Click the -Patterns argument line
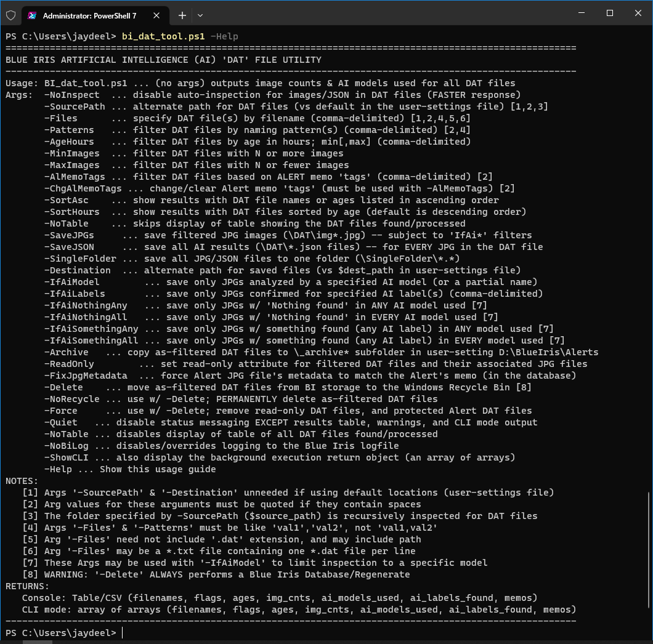The height and width of the screenshot is (644, 653). (258, 129)
